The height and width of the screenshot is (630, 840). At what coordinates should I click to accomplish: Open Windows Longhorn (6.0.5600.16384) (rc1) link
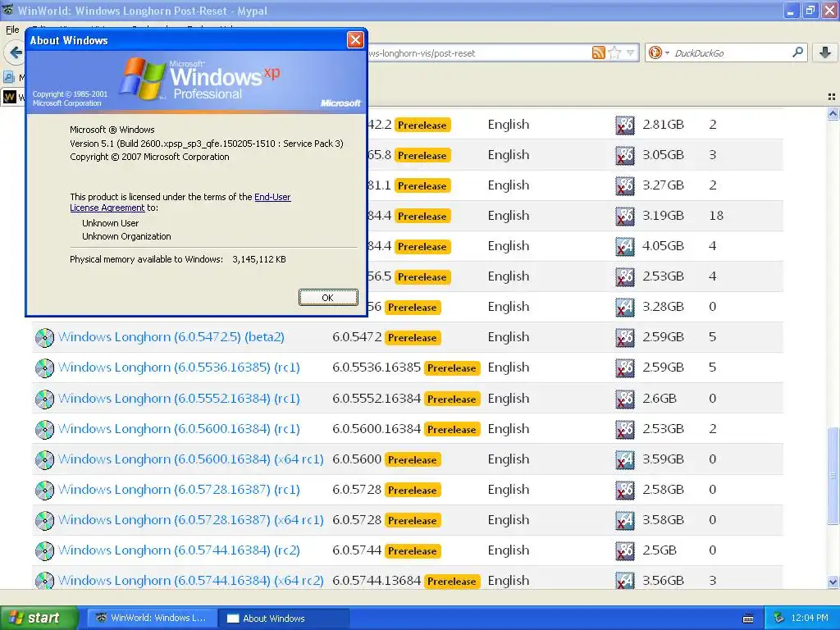click(x=179, y=429)
